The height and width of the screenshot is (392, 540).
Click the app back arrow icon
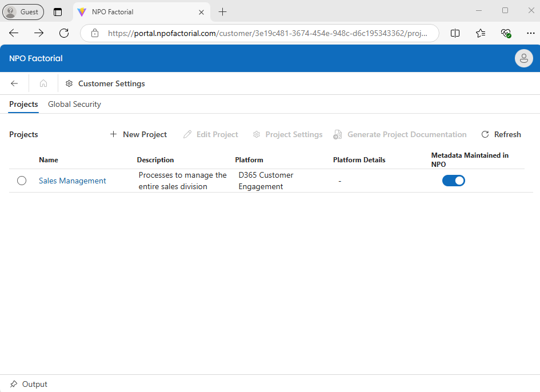click(x=14, y=83)
